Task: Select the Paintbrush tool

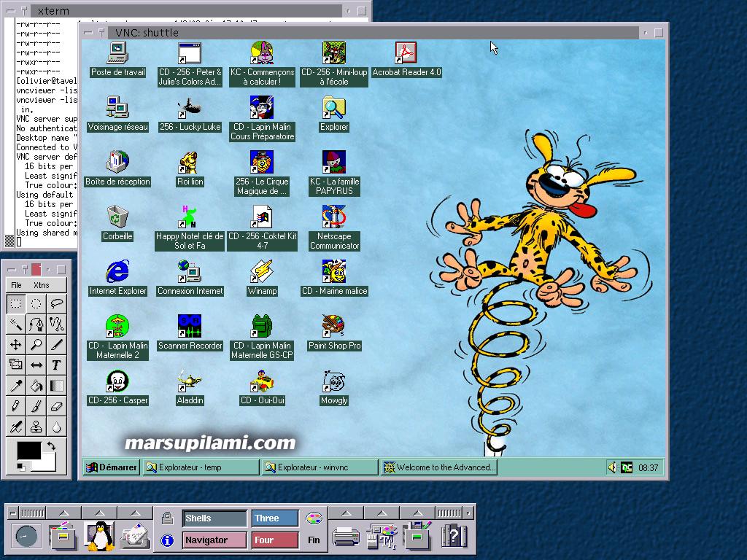Action: 36,406
